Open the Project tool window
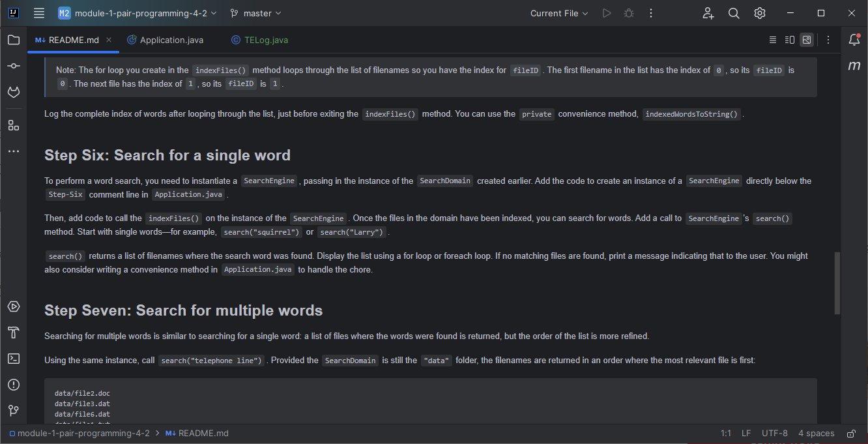Image resolution: width=868 pixels, height=444 pixels. tap(14, 40)
